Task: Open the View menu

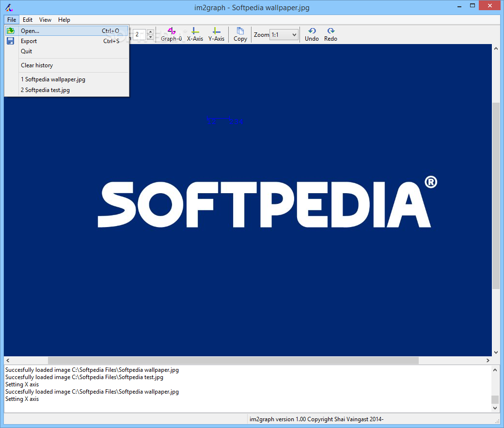Action: [45, 19]
